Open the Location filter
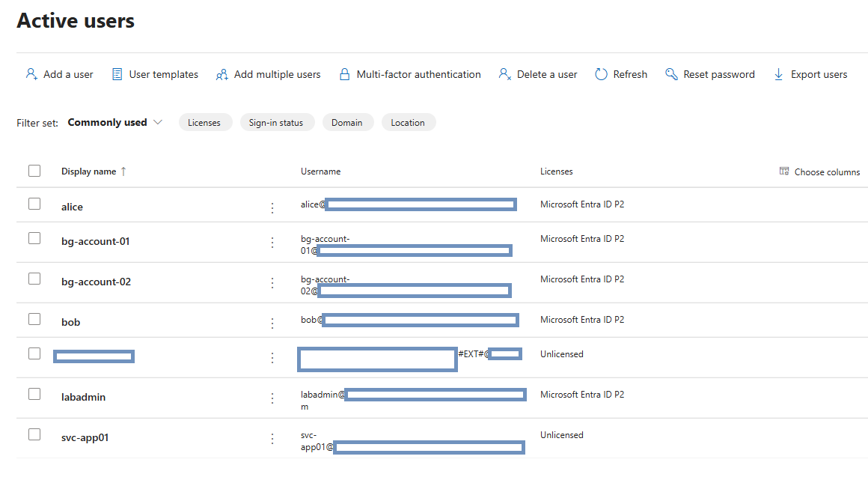 click(x=408, y=122)
